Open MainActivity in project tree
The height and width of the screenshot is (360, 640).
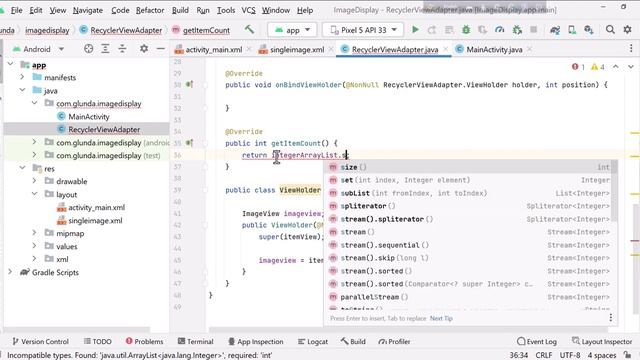[89, 116]
